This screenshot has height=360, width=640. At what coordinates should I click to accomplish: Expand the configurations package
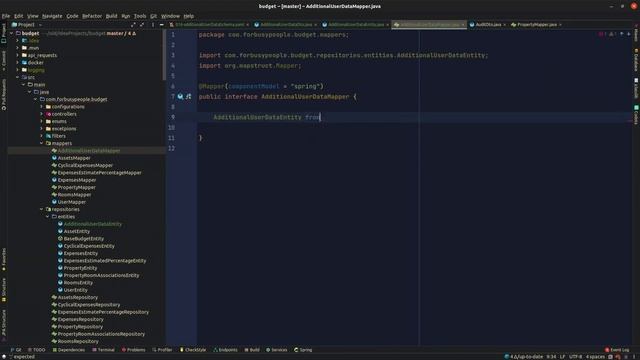(42, 107)
